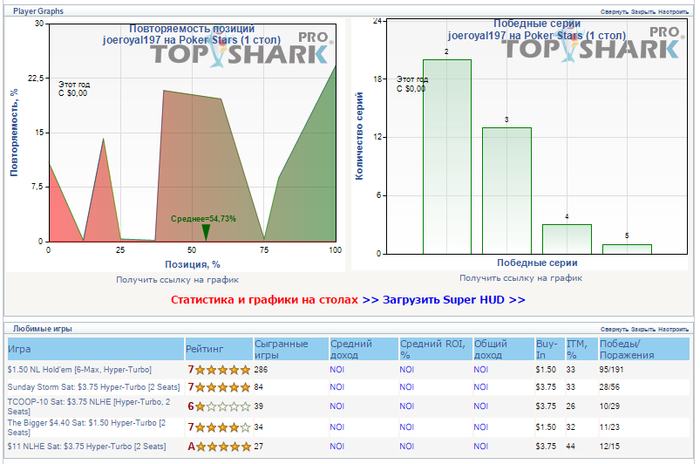Click NOI average ROI in $1.50 NL Hold'em row
The image size is (700, 464).
pos(407,370)
